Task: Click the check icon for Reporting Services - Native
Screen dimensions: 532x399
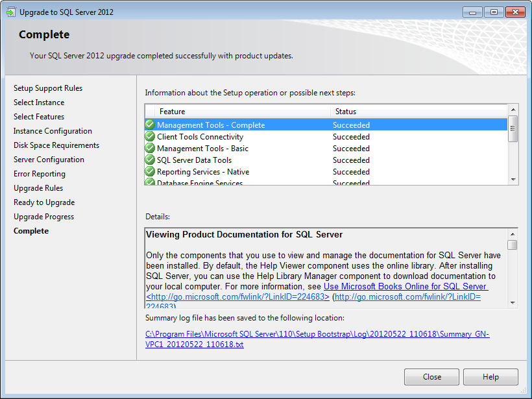Action: point(150,172)
